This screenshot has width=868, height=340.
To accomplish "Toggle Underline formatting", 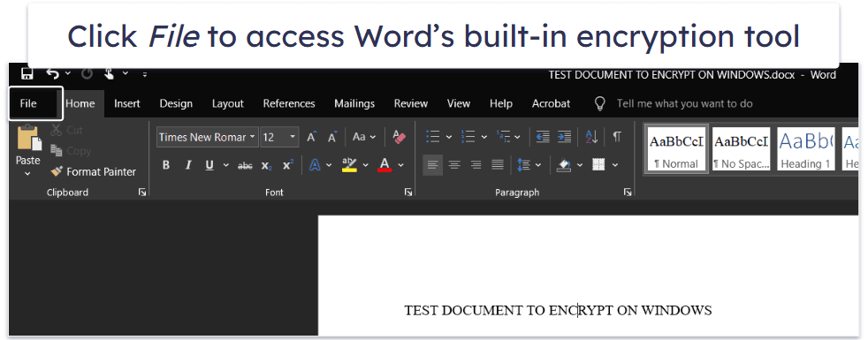I will coord(209,165).
